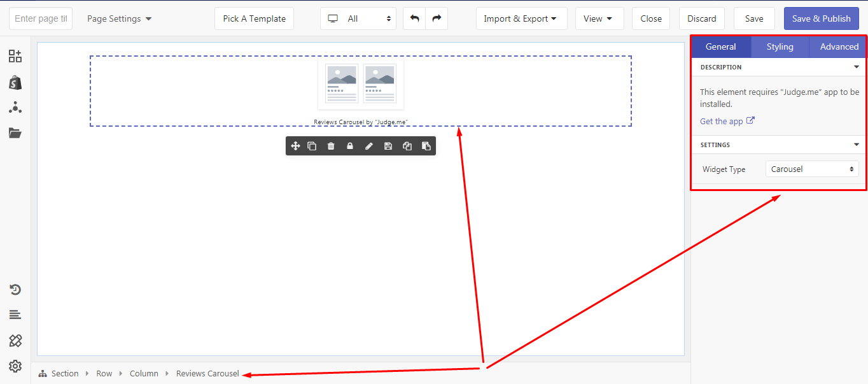Save the element with the floppy disk icon
Viewport: 868px width, 384px height.
(388, 146)
